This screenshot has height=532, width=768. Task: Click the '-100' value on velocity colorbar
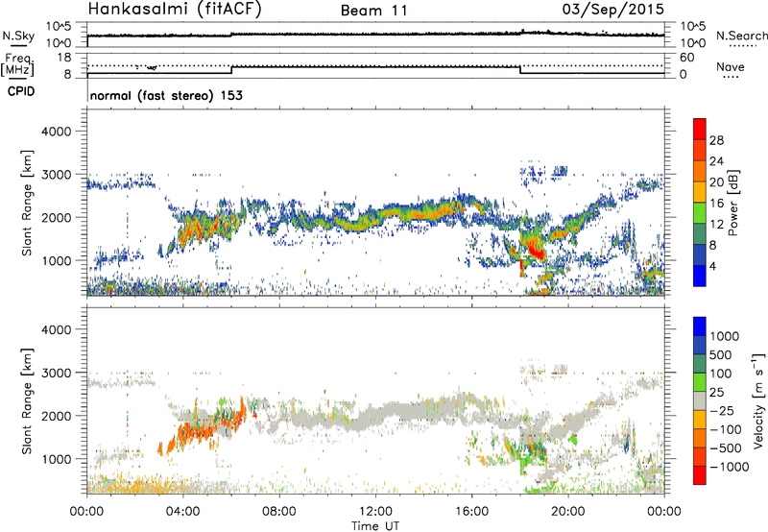pyautogui.click(x=725, y=429)
